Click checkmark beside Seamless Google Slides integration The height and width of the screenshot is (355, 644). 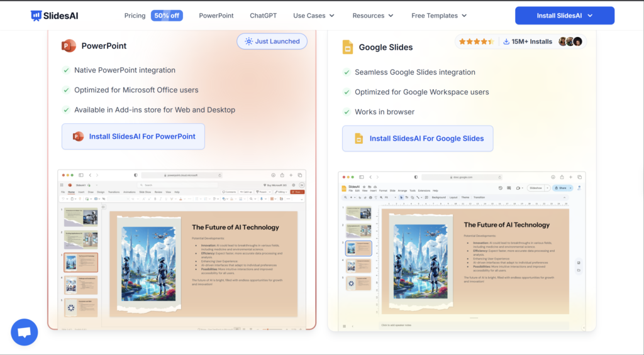pos(347,72)
